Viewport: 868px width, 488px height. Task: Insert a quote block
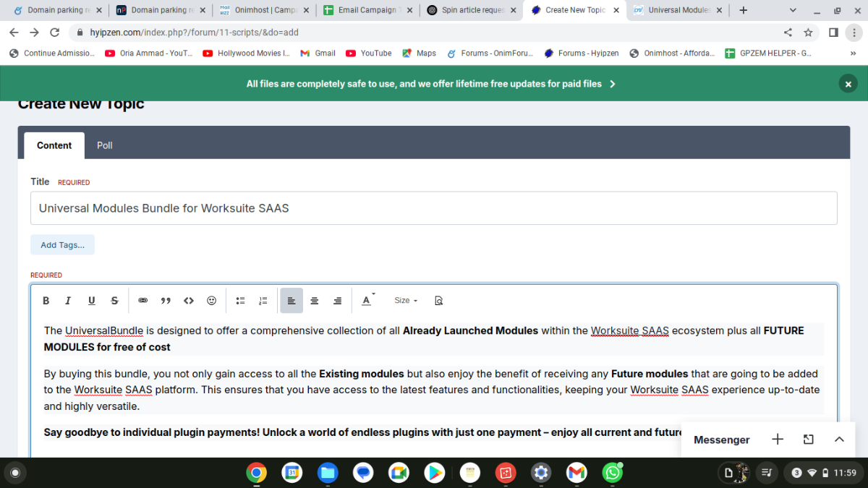point(166,301)
